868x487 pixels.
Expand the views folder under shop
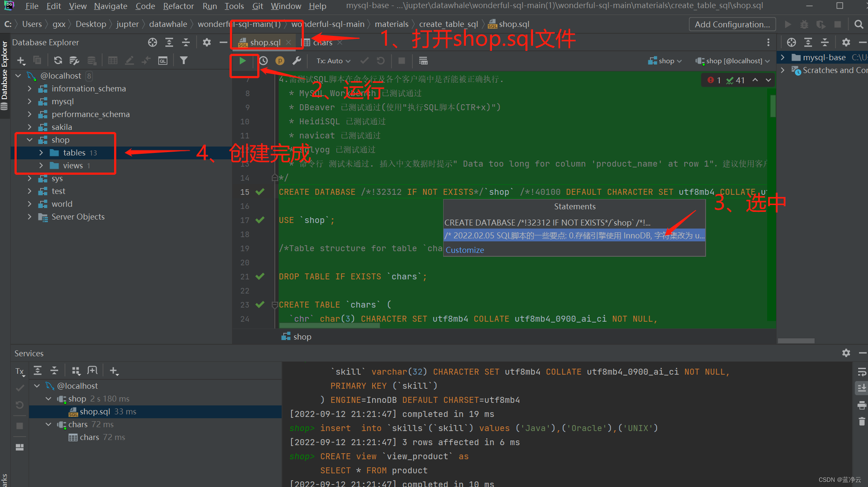[41, 166]
